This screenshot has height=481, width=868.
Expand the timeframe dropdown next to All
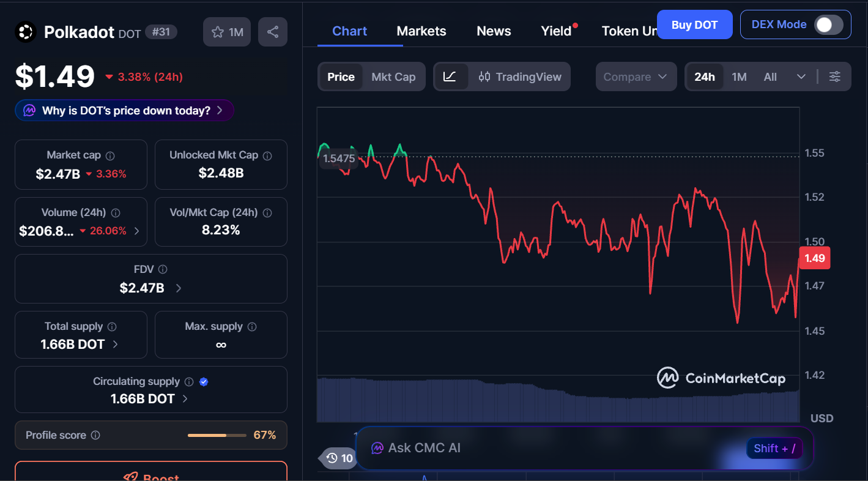tap(801, 76)
